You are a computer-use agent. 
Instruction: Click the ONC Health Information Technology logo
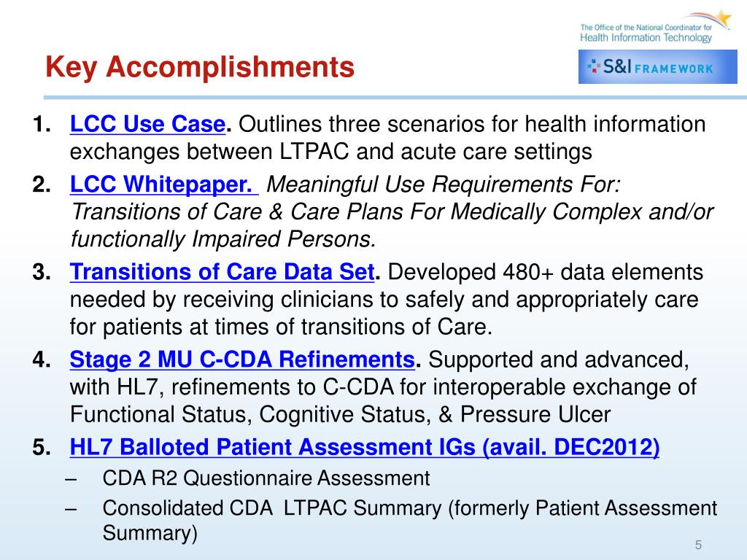[x=655, y=27]
